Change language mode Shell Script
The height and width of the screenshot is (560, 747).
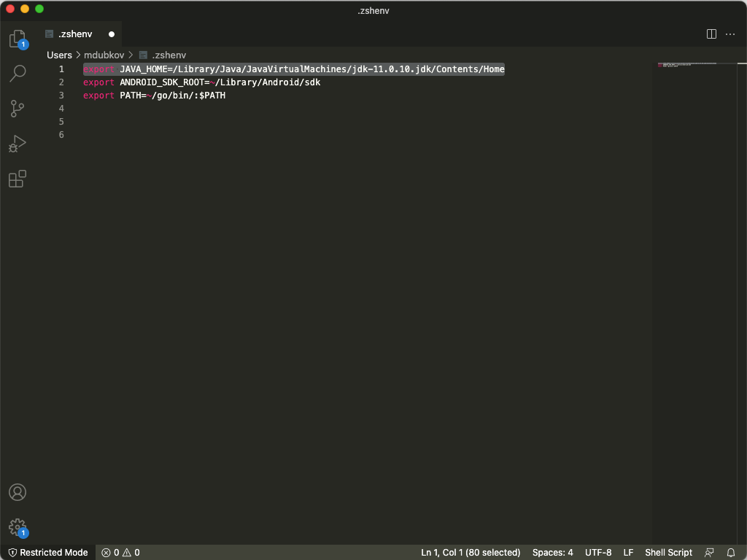pos(668,553)
